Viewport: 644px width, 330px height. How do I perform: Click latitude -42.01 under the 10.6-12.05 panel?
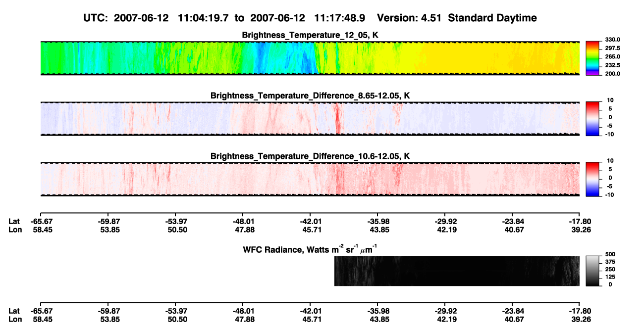[310, 222]
